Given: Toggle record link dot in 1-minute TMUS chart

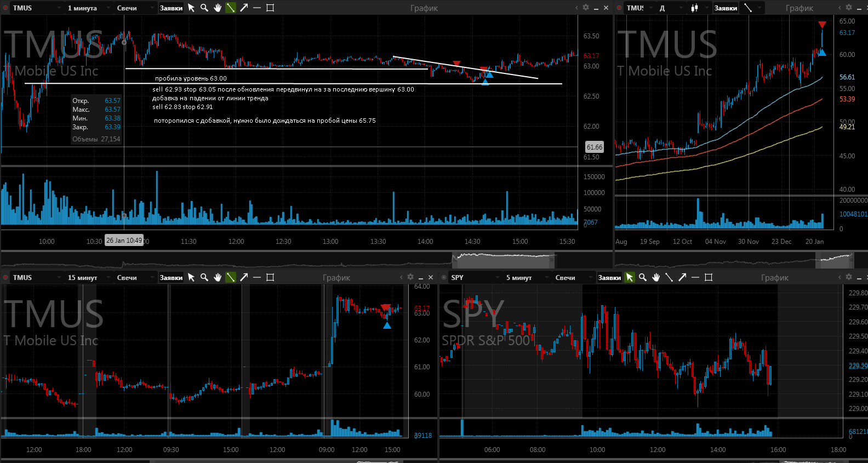Looking at the screenshot, I should 5,8.
